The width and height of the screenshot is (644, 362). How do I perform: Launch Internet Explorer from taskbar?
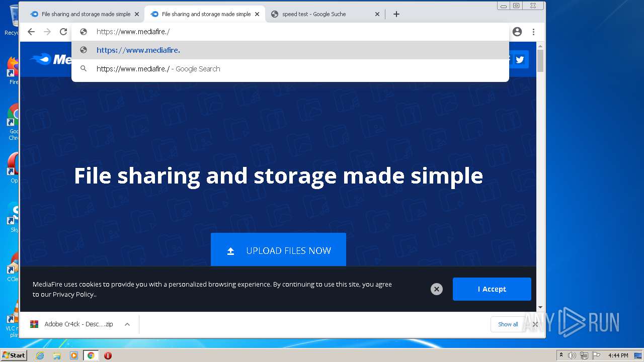pyautogui.click(x=40, y=355)
